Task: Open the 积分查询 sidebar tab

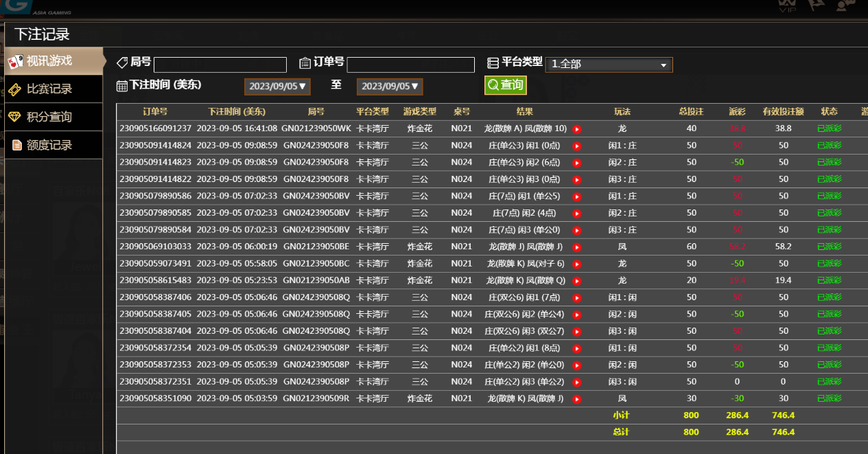Action: point(49,117)
